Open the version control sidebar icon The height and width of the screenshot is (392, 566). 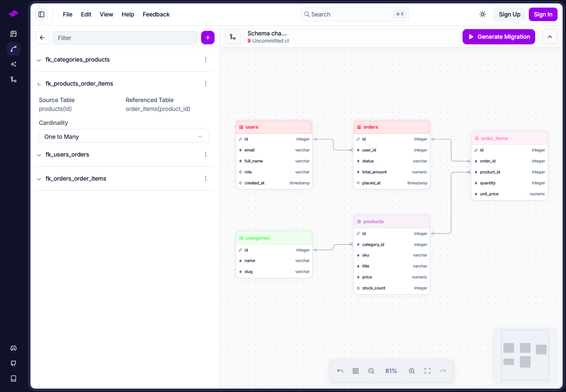click(x=14, y=79)
